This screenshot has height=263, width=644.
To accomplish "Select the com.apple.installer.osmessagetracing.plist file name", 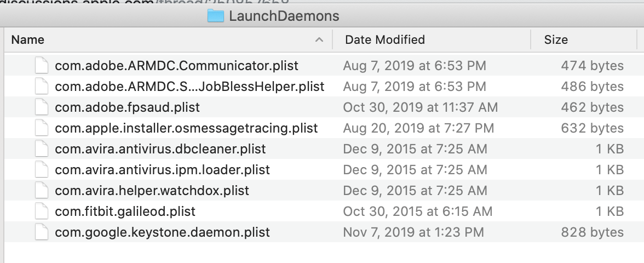I will tap(186, 128).
